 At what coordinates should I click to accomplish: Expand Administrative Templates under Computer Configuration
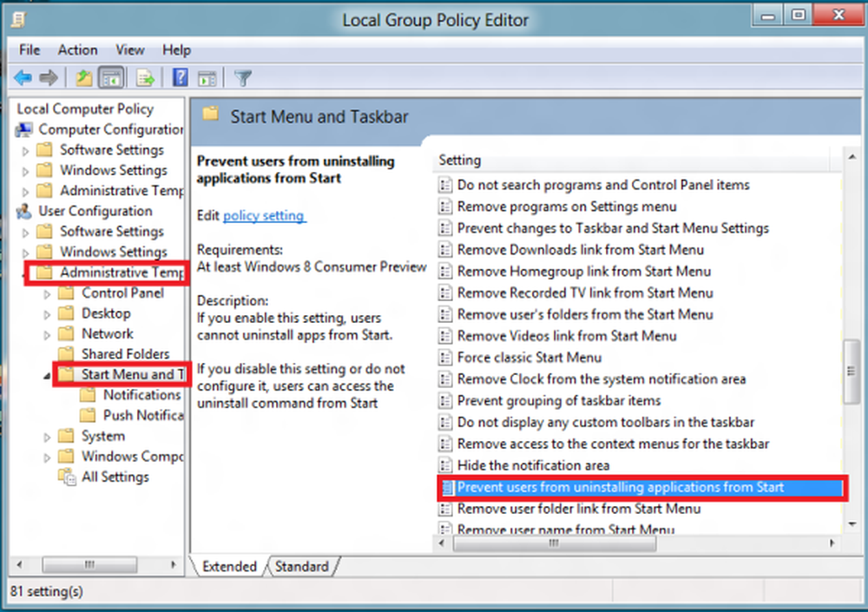pyautogui.click(x=25, y=192)
